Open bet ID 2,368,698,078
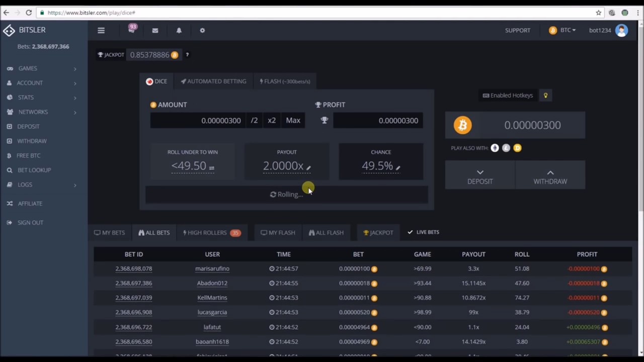The height and width of the screenshot is (362, 644). coord(134,268)
